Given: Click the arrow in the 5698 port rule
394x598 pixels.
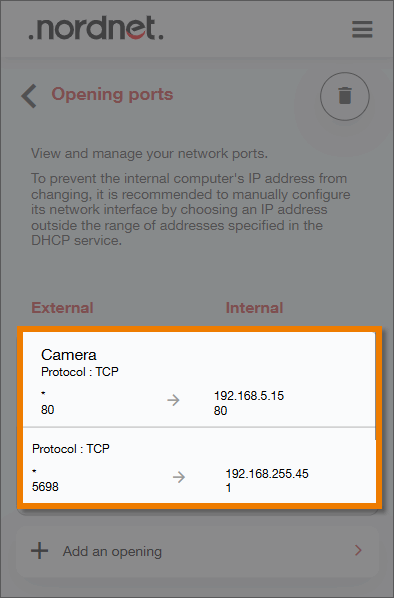Looking at the screenshot, I should [179, 477].
